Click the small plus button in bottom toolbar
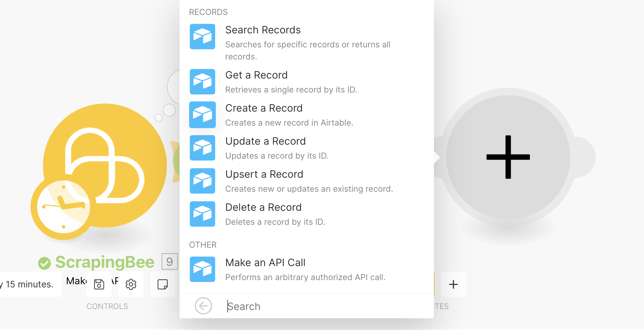The height and width of the screenshot is (330, 644). 453,284
